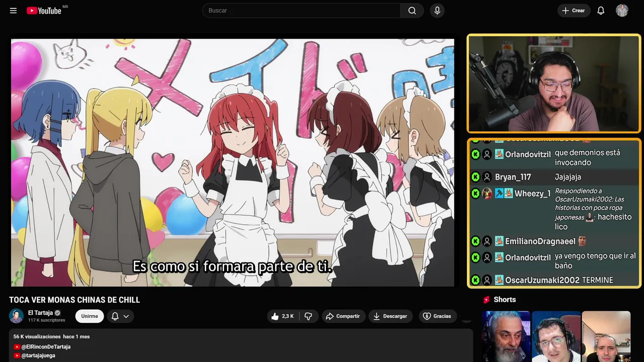
Task: Start voice search with microphone icon
Action: (437, 11)
